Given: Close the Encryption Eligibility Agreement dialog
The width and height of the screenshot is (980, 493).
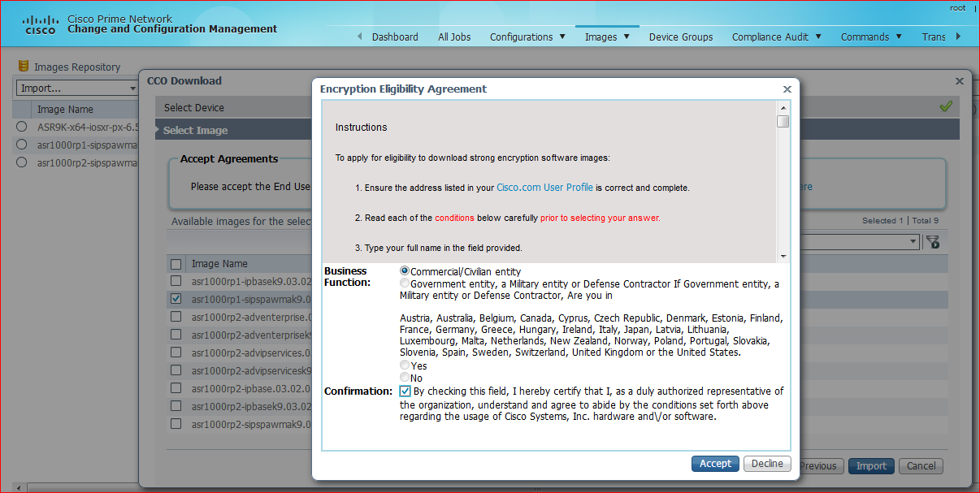Looking at the screenshot, I should click(787, 89).
